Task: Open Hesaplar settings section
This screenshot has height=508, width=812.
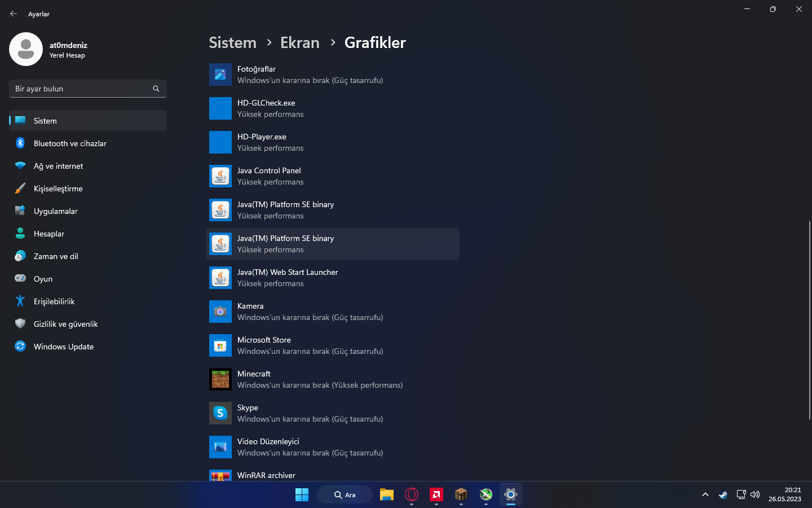Action: click(88, 234)
